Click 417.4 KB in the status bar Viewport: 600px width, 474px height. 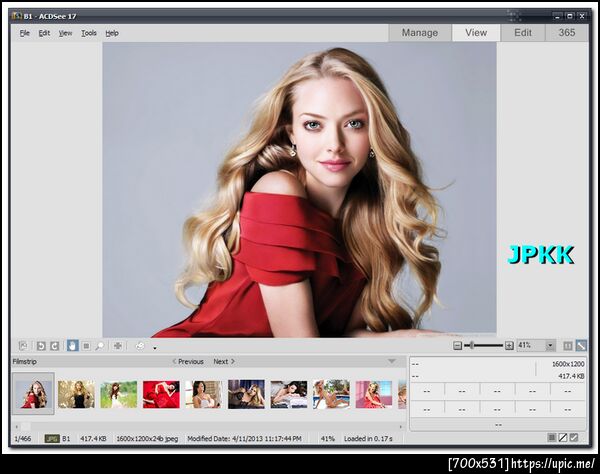93,438
